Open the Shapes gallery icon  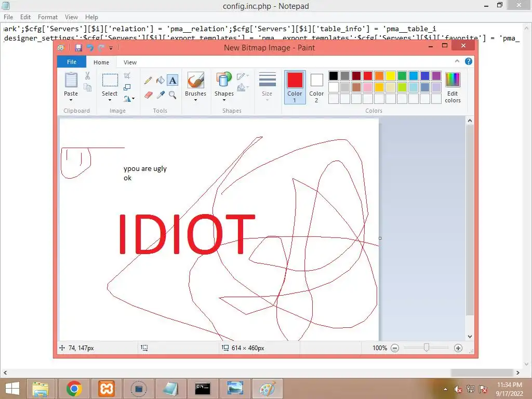pos(224,81)
